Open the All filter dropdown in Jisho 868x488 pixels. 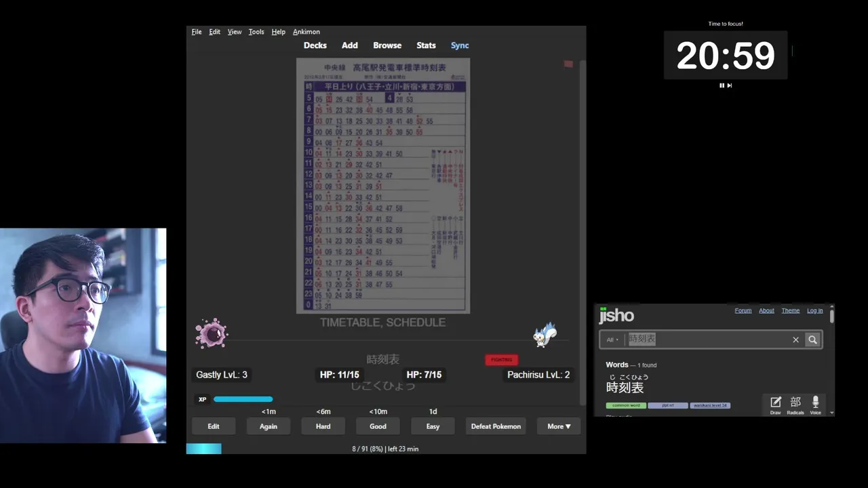point(612,340)
